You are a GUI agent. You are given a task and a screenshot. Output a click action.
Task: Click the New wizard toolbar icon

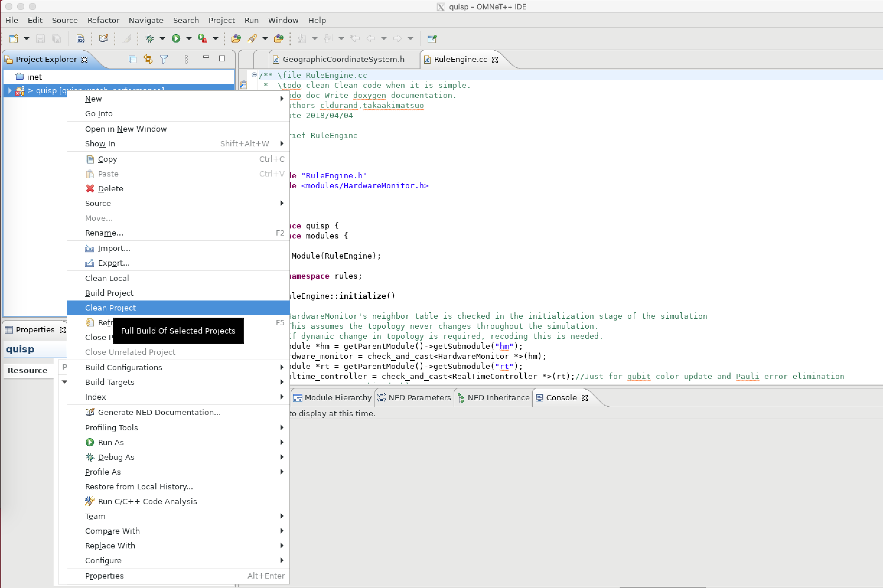[14, 39]
